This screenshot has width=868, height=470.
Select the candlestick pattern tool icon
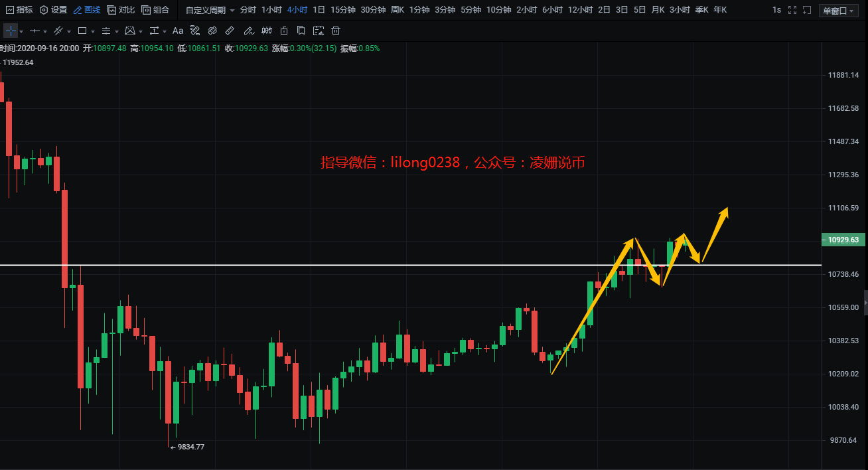pos(266,31)
